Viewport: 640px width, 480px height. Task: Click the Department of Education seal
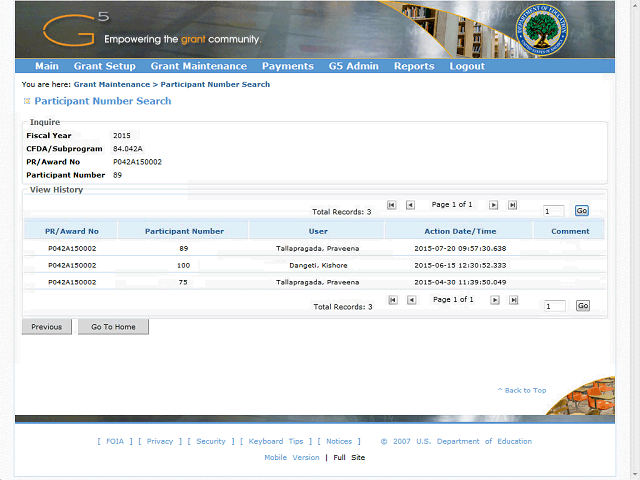tap(542, 28)
